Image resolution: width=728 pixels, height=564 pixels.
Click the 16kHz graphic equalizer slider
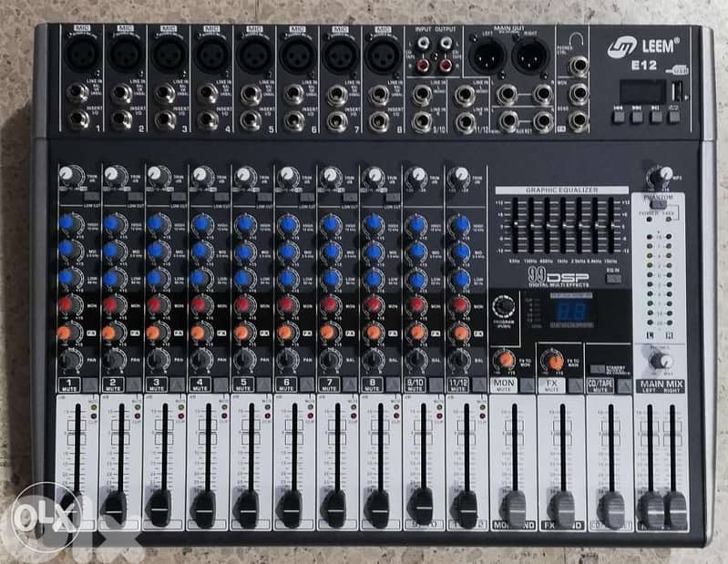pyautogui.click(x=611, y=225)
